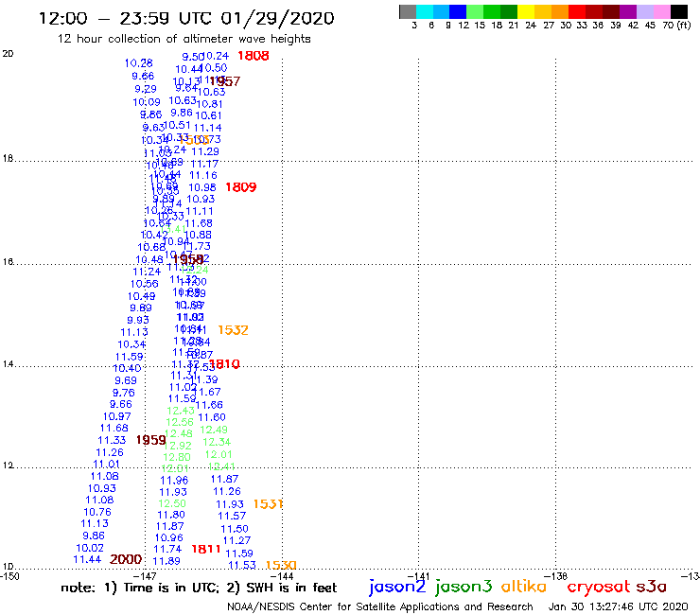Click the red time stamp '1809'
Screen dimensions: 700x615
(241, 187)
